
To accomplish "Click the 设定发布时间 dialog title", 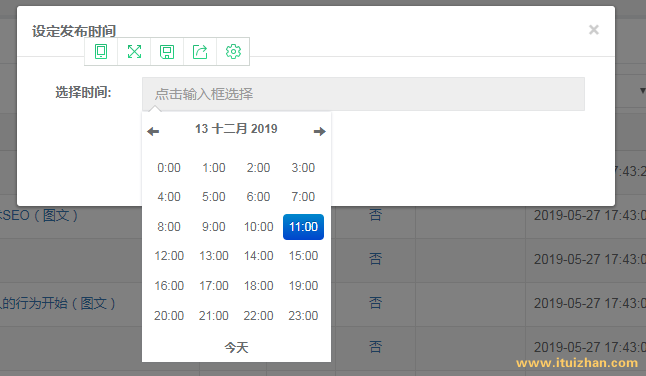I will pos(74,31).
